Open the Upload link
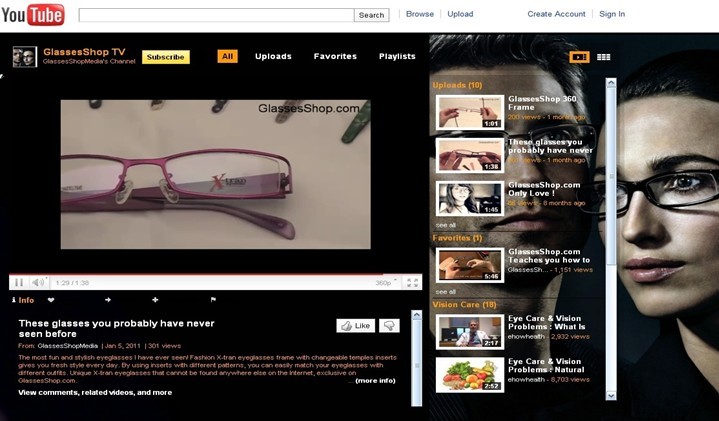Screen dimensions: 719x421 coord(460,14)
